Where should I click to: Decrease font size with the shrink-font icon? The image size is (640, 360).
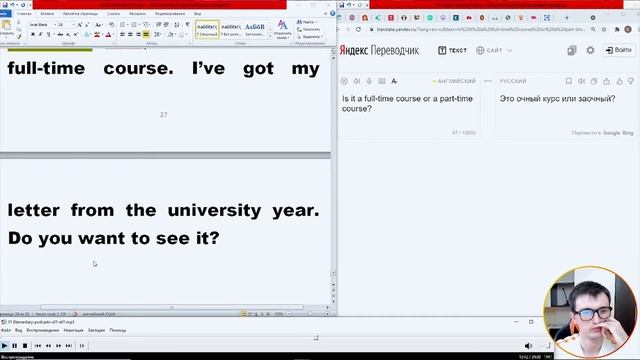point(87,25)
